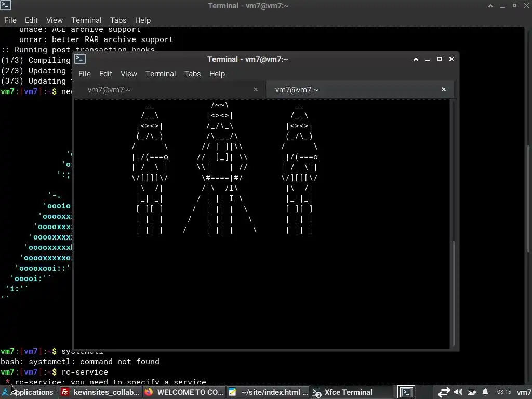Open Terminal menu in front terminal window
Viewport: 532px width, 399px height.
coord(161,74)
